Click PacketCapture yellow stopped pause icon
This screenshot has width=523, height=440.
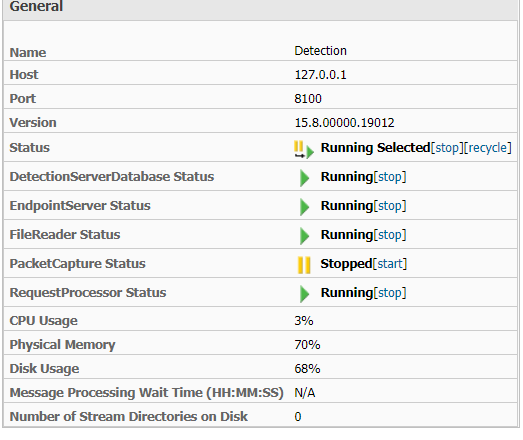click(304, 265)
